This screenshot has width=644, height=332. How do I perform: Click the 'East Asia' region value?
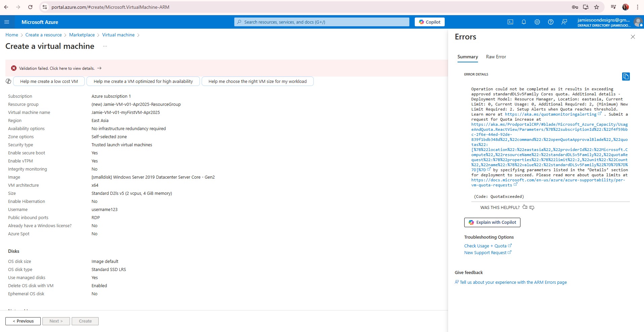click(x=100, y=121)
